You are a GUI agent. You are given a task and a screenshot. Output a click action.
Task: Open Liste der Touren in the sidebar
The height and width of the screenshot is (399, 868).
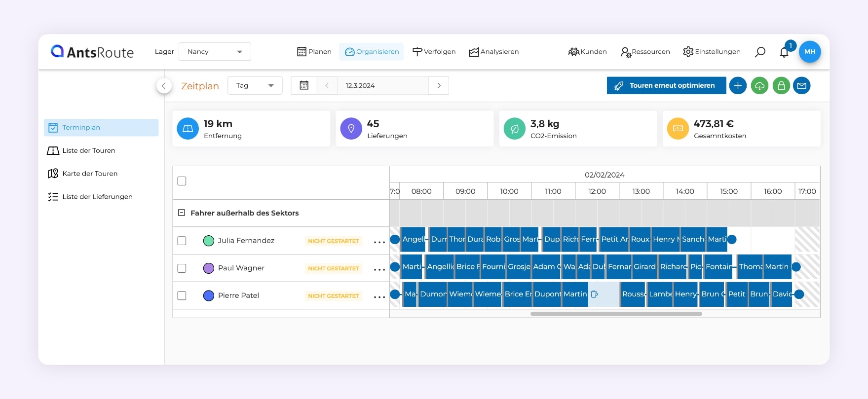click(x=89, y=150)
